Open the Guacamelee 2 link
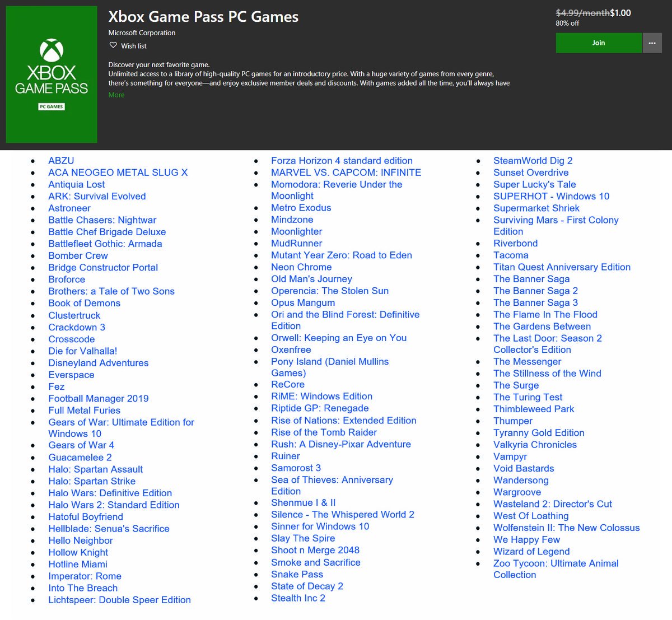 pos(80,458)
